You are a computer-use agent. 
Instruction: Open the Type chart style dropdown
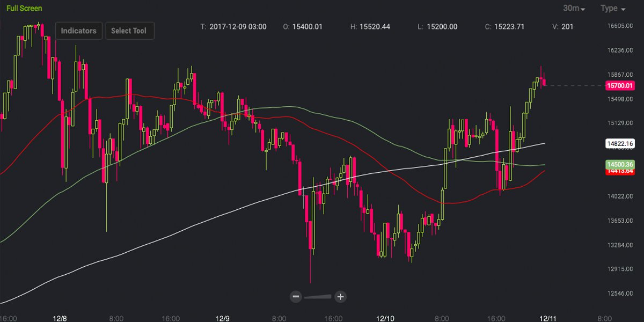click(612, 8)
